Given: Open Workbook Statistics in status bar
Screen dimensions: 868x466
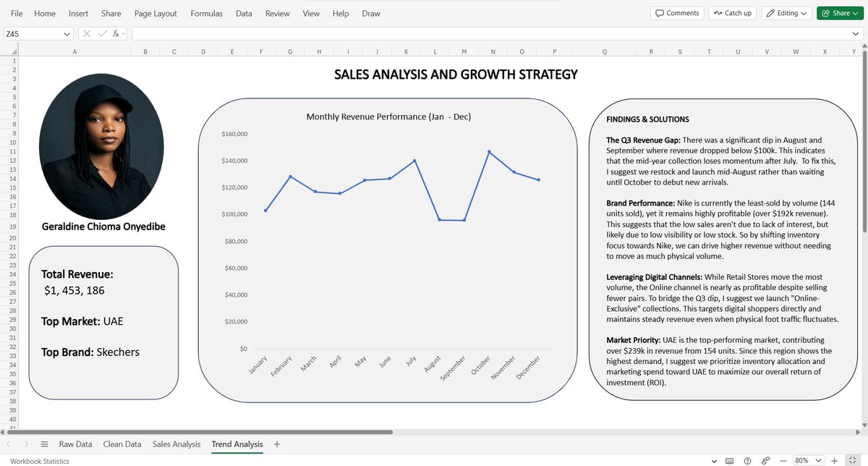Looking at the screenshot, I should click(40, 461).
